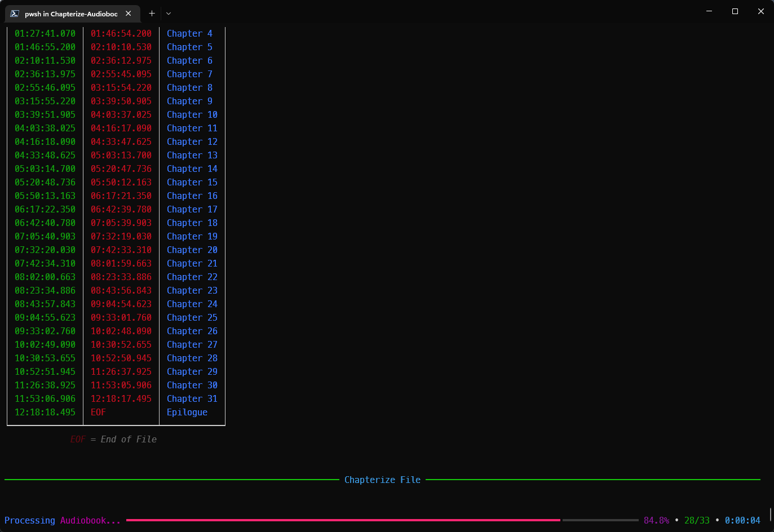This screenshot has height=532, width=774.
Task: Click the red EOF table cell
Action: coord(98,413)
